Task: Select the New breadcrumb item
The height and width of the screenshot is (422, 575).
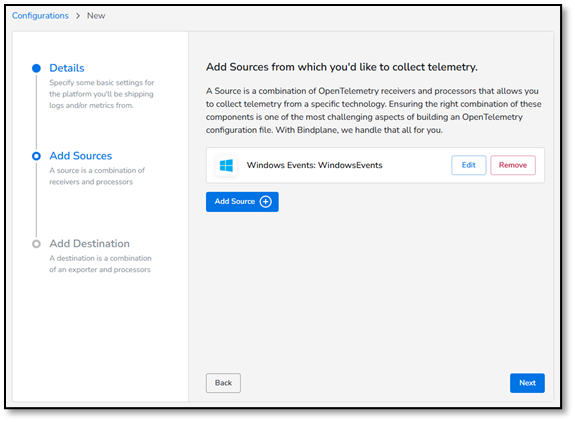Action: (x=96, y=16)
